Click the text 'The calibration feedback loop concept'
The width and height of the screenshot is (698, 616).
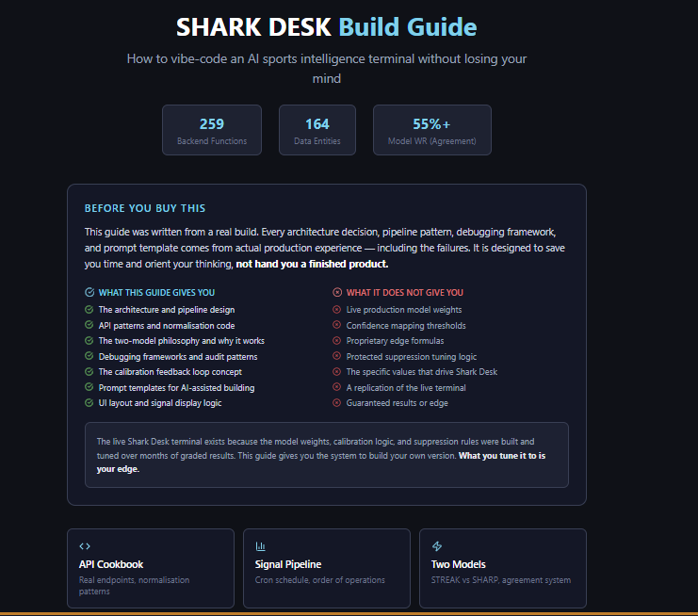(x=170, y=372)
